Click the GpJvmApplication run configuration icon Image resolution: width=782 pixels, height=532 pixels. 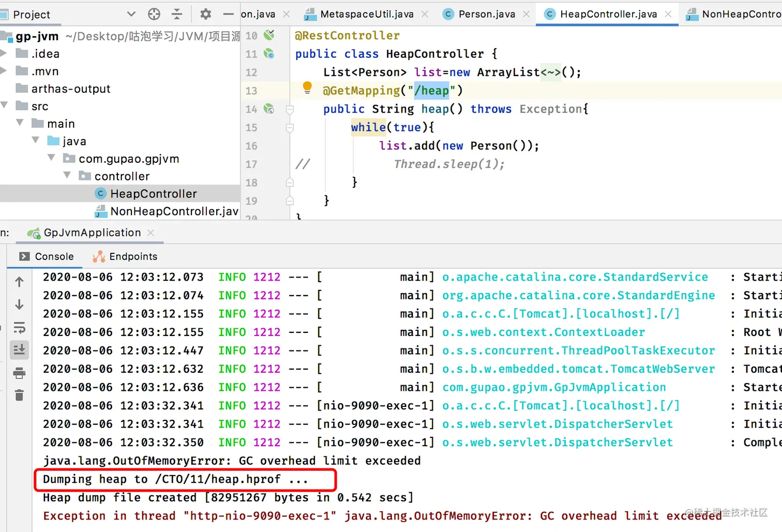[34, 233]
